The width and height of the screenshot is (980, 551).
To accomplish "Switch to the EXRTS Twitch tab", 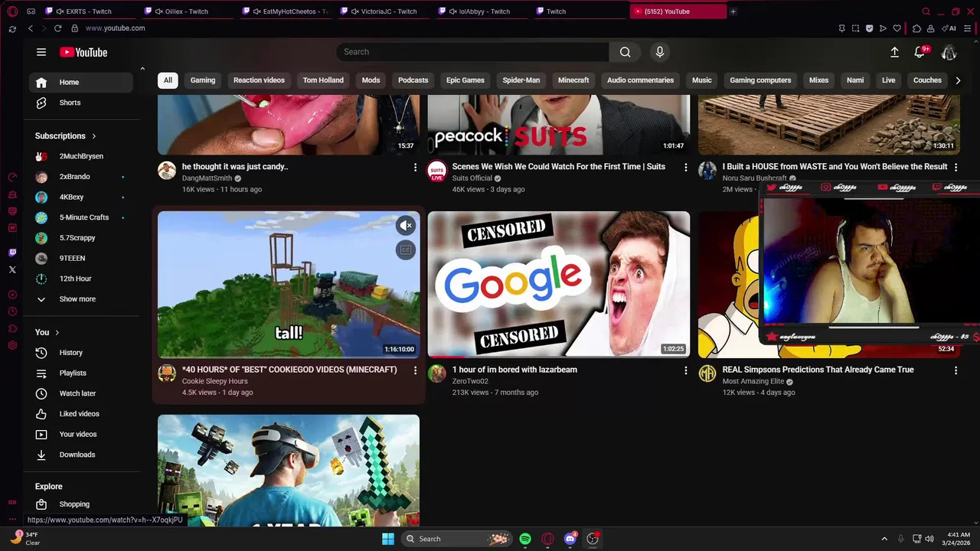I will point(89,11).
